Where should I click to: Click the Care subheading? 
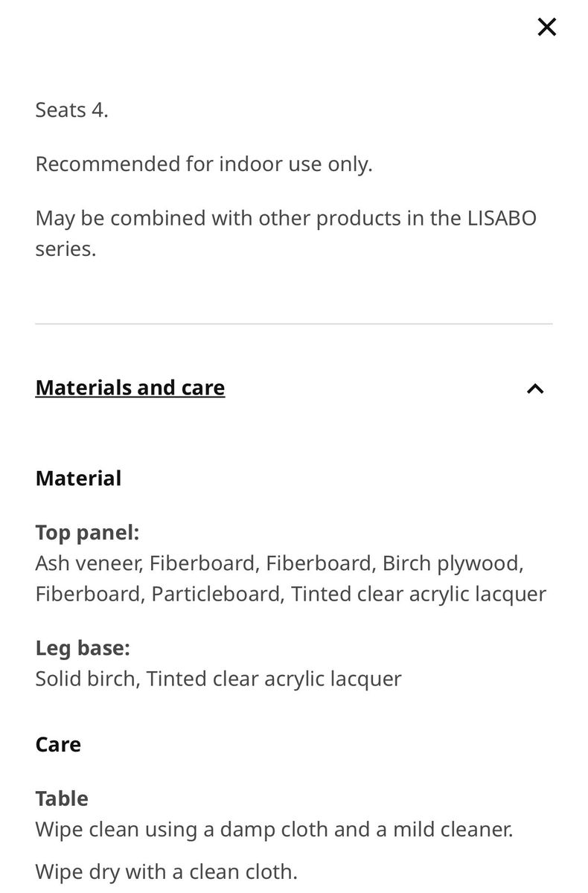[58, 744]
